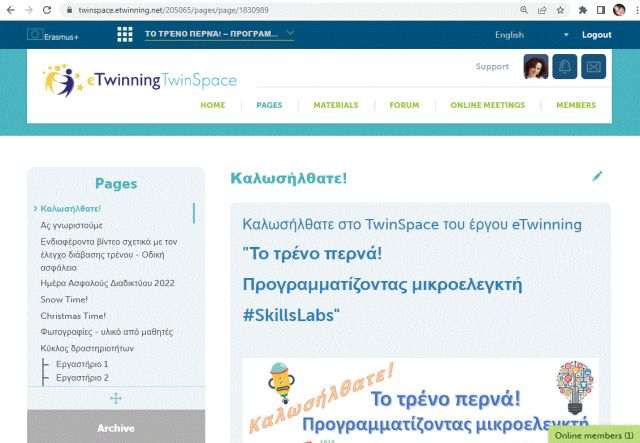Viewport: 640px width, 443px height.
Task: Click the Pages list scrollbar
Action: tap(194, 213)
